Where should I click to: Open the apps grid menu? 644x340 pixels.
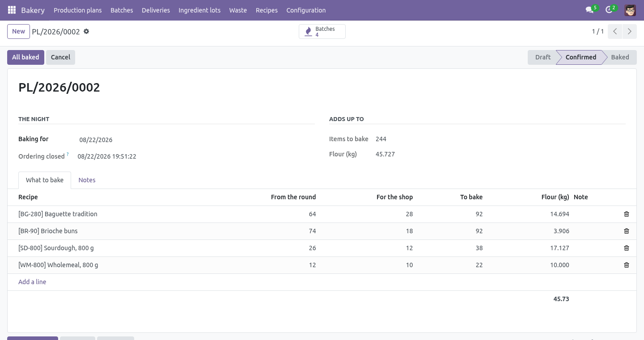click(x=12, y=10)
